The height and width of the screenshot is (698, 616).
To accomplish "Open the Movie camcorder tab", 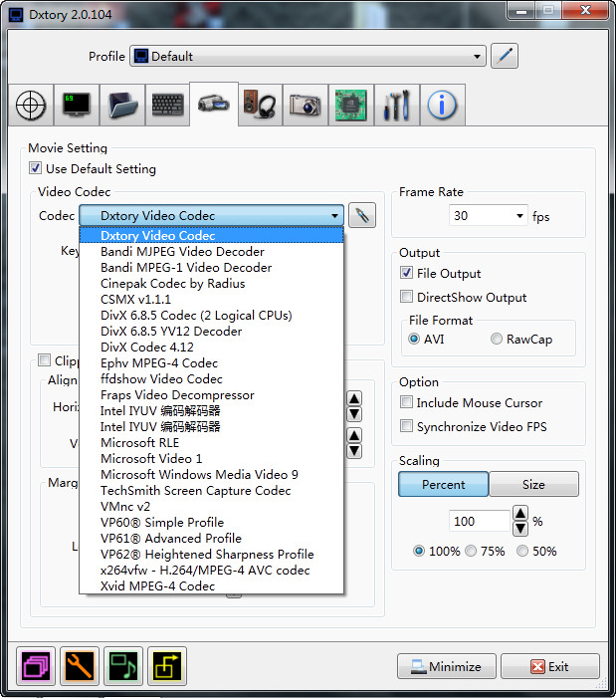I will tap(214, 105).
